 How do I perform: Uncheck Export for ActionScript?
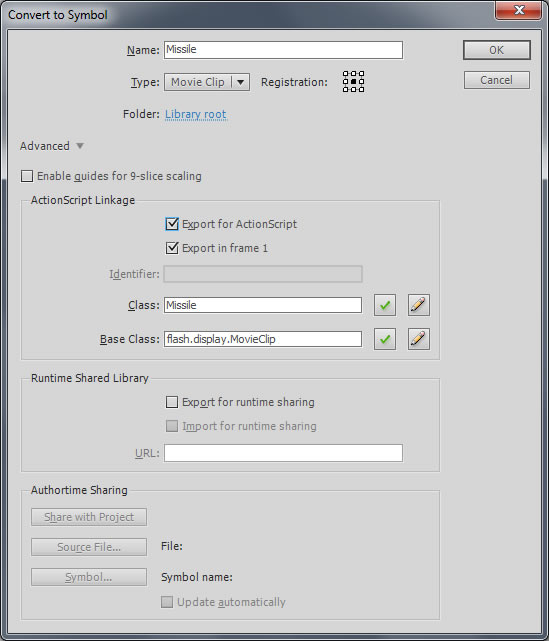click(x=172, y=224)
